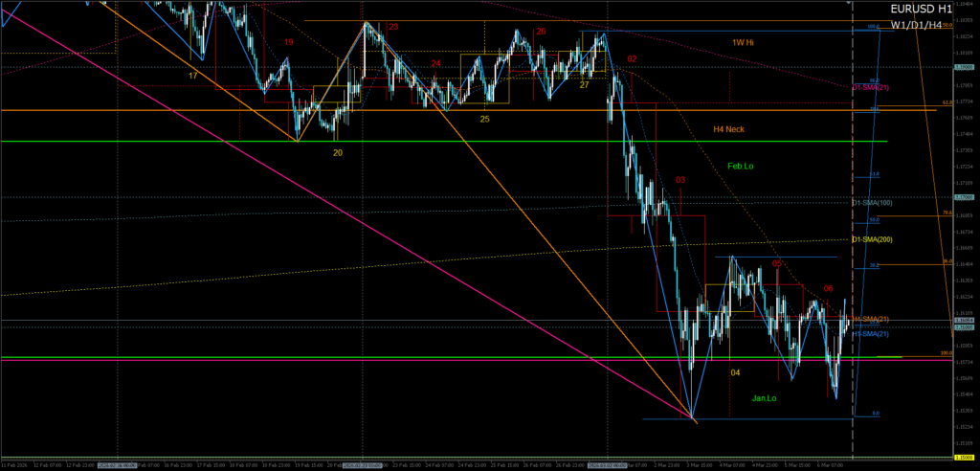Click the red day marker 26
This screenshot has height=471, width=980.
click(541, 32)
